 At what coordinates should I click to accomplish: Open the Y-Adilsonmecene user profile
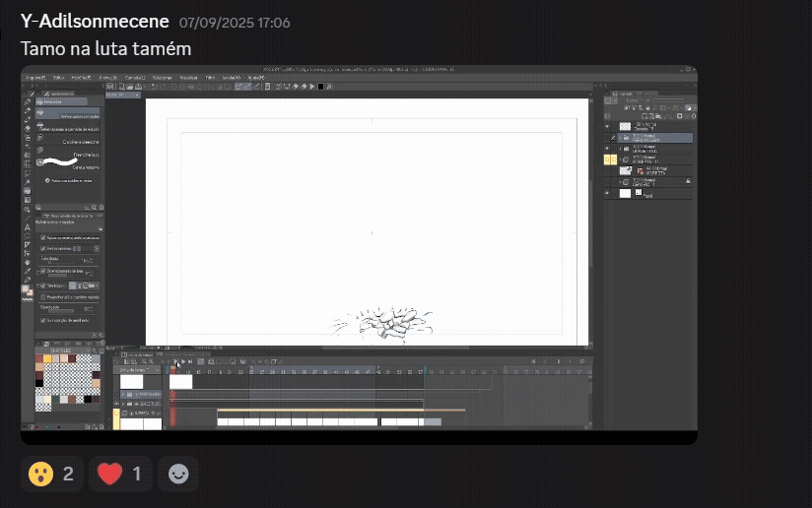pyautogui.click(x=95, y=22)
